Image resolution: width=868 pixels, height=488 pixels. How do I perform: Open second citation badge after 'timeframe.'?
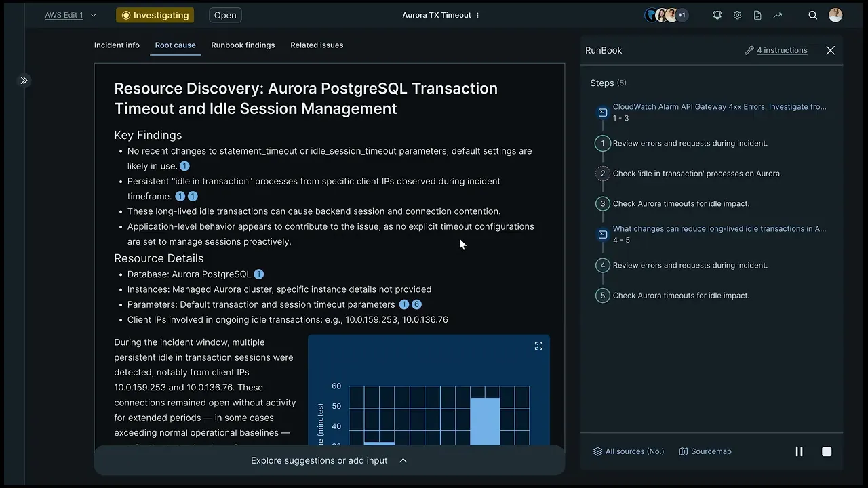tap(193, 196)
